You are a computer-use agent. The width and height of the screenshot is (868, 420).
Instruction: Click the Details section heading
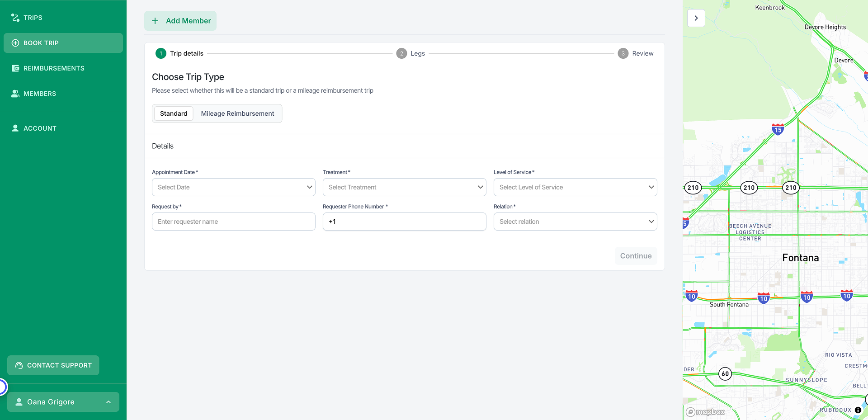coord(163,146)
